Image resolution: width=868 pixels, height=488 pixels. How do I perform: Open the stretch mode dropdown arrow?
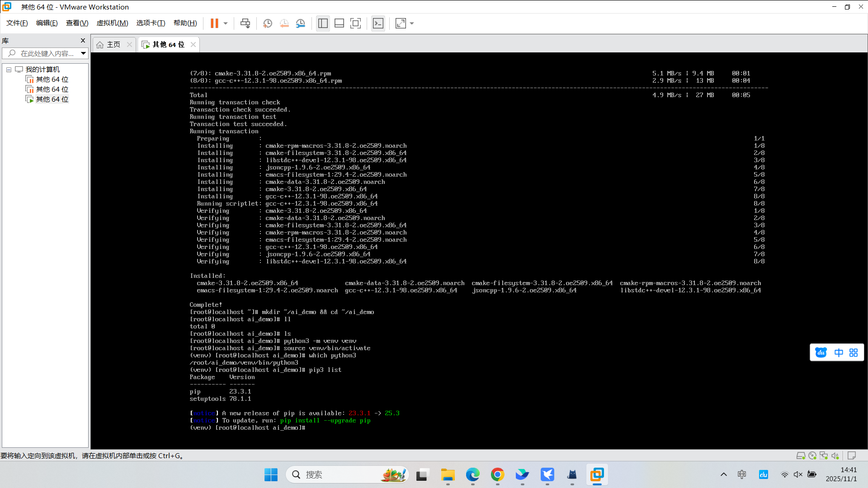412,23
